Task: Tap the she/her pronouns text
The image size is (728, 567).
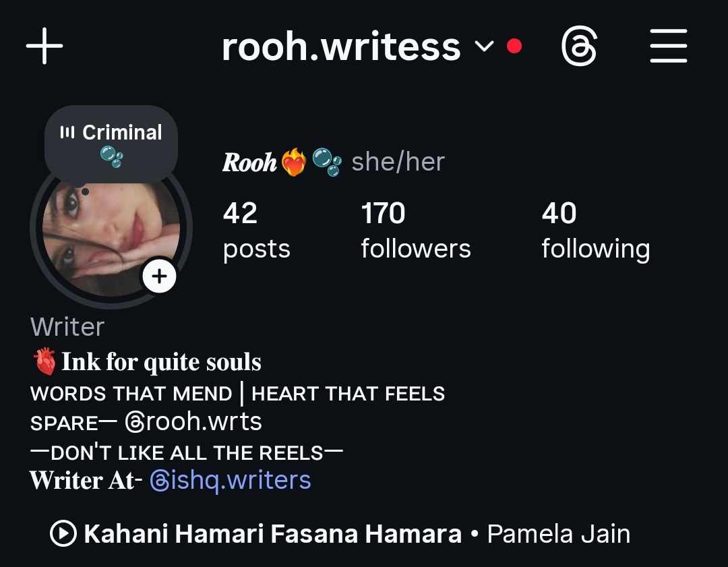Action: (398, 162)
